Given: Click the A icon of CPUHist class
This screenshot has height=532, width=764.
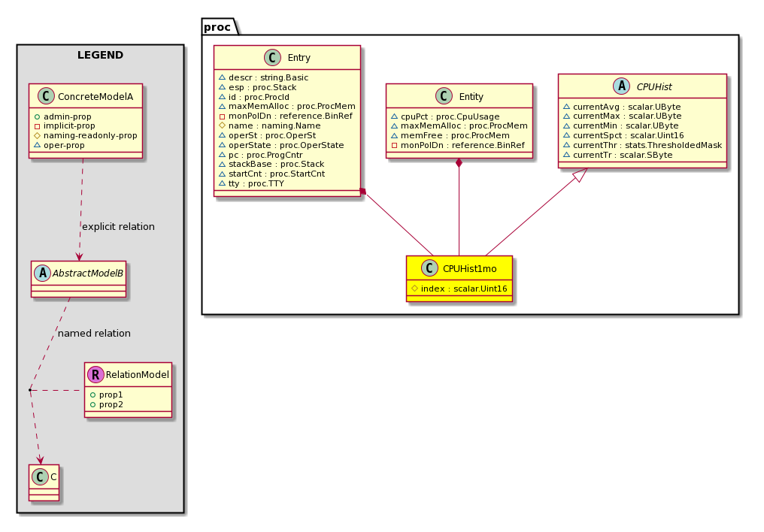Looking at the screenshot, I should 622,86.
